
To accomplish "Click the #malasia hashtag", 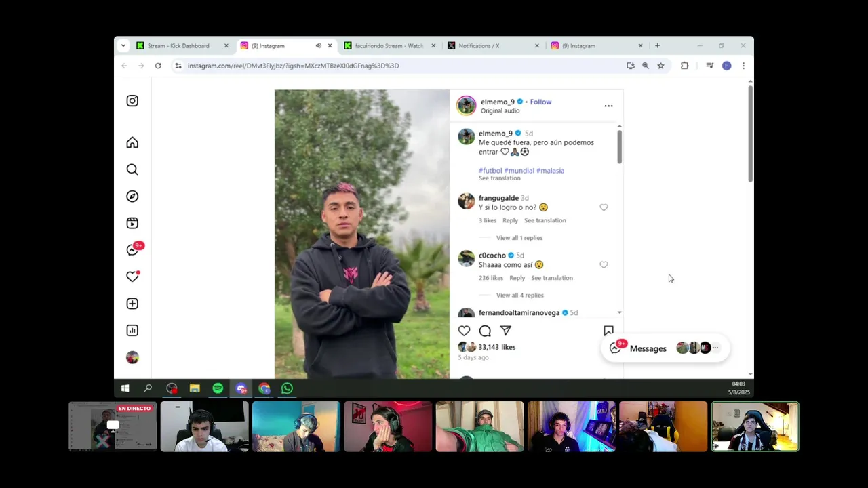I will (550, 171).
